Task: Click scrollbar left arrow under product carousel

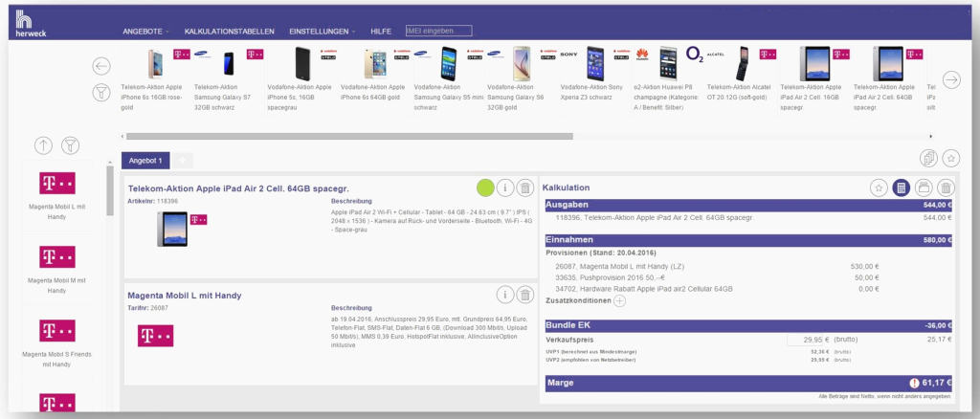Action: click(122, 136)
